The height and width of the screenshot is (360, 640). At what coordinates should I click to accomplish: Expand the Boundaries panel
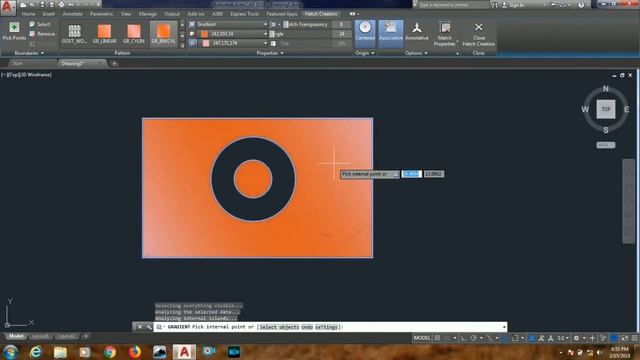point(29,53)
